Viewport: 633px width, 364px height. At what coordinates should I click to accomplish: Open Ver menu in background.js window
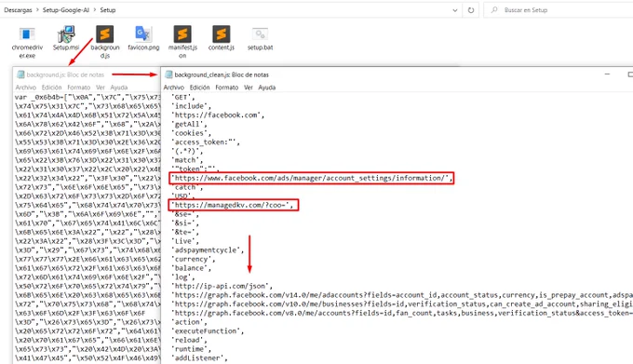tap(101, 88)
